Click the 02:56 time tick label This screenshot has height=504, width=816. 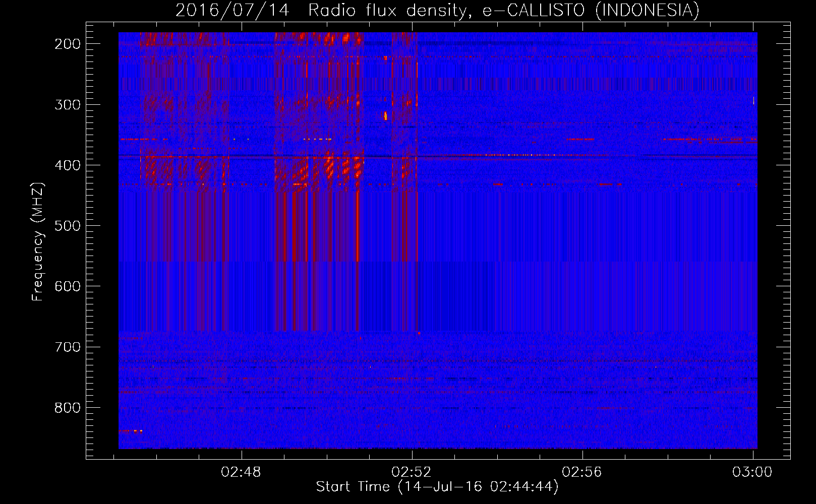pyautogui.click(x=582, y=472)
